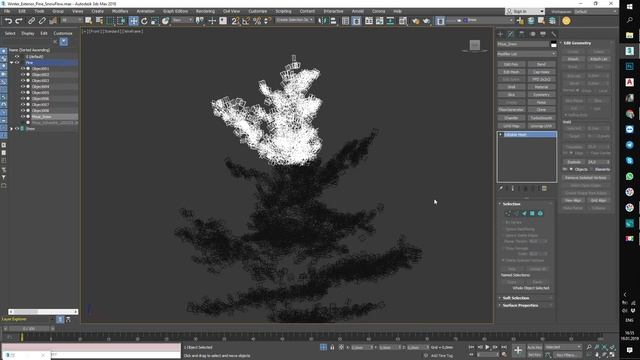Image resolution: width=640 pixels, height=360 pixels.
Task: Open the Rendering menu
Action: click(205, 11)
